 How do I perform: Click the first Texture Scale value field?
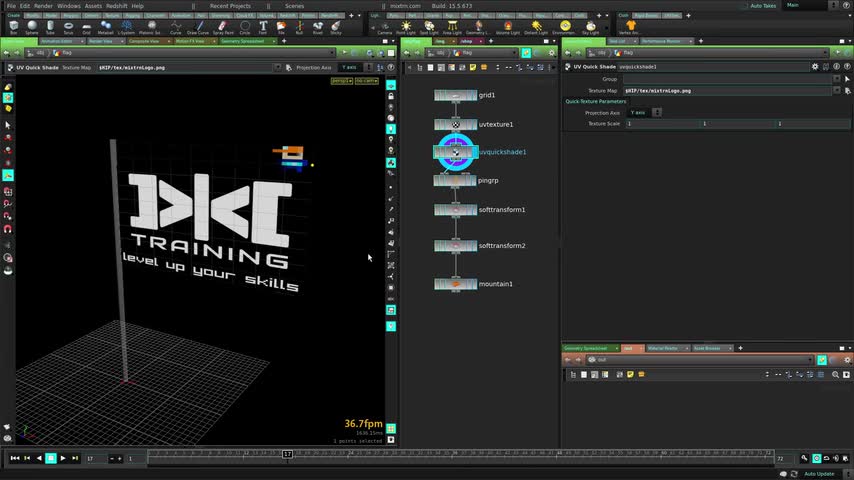point(662,124)
